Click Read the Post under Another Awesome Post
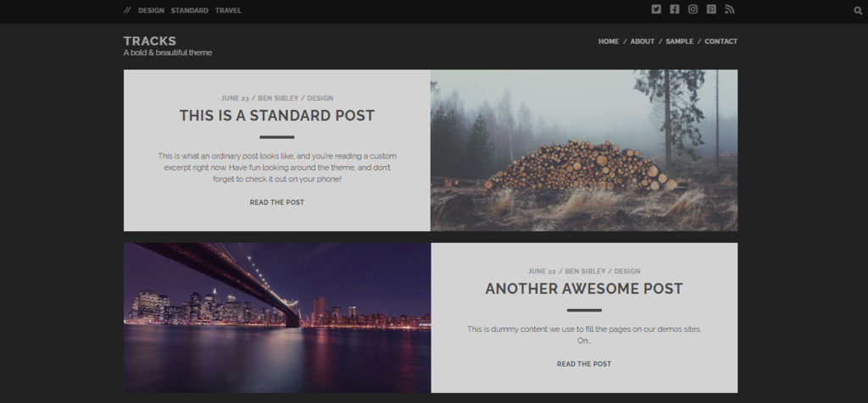 click(584, 364)
